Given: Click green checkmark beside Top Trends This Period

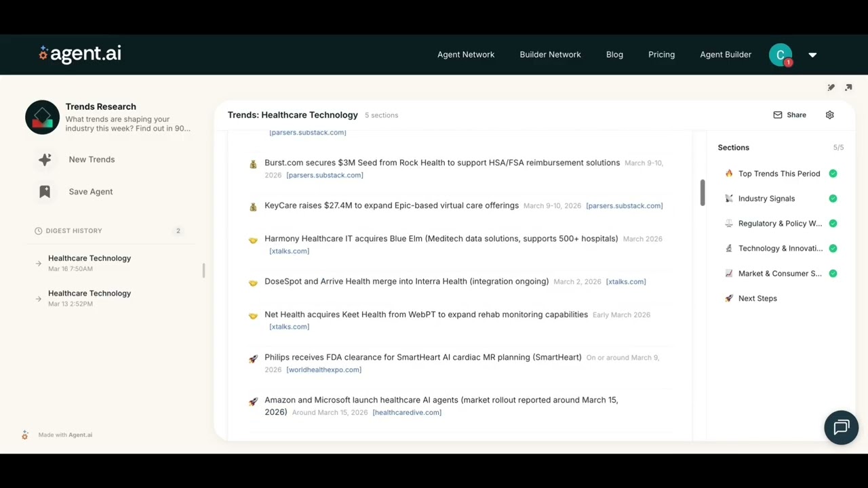Looking at the screenshot, I should [833, 174].
